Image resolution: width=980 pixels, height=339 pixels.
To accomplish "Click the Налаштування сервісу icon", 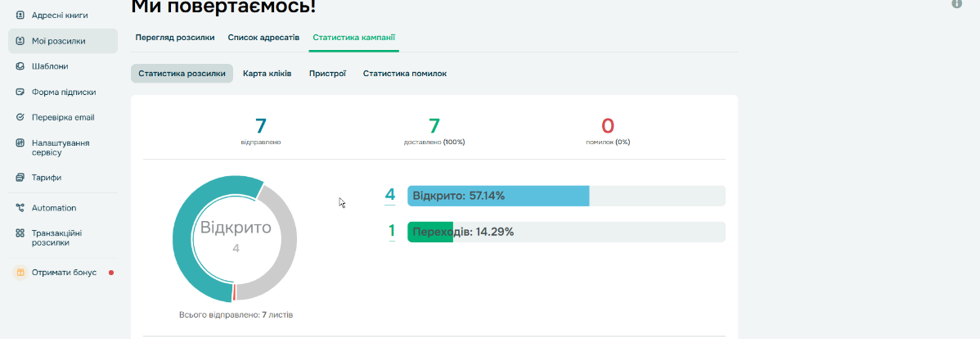I will 20,142.
